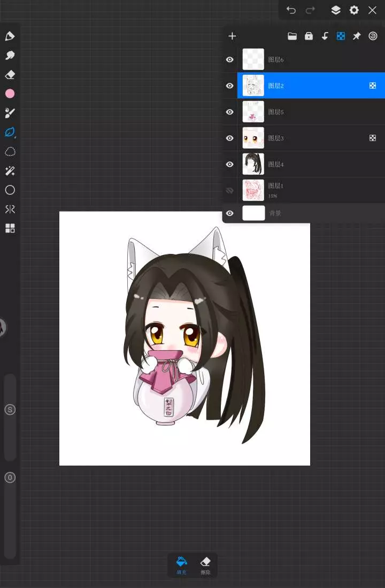Apply clipping arrow to layer below
This screenshot has height=588, width=385.
pyautogui.click(x=325, y=36)
